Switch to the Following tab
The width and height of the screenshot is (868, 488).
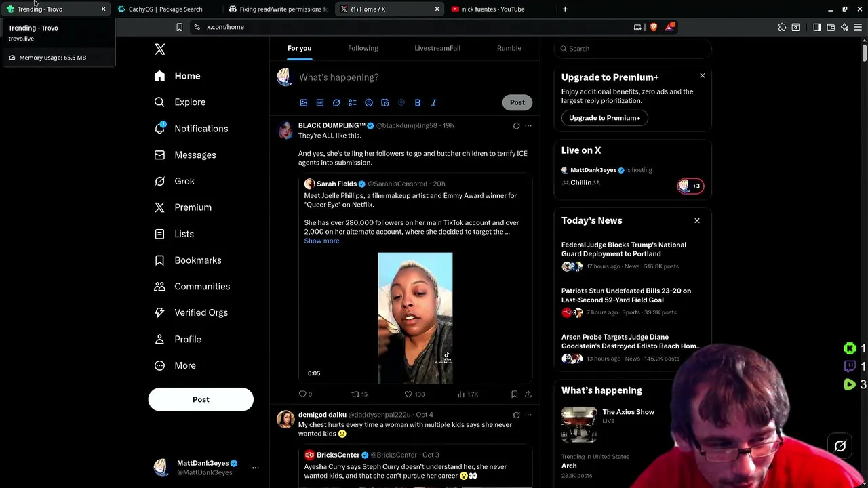[x=363, y=48]
